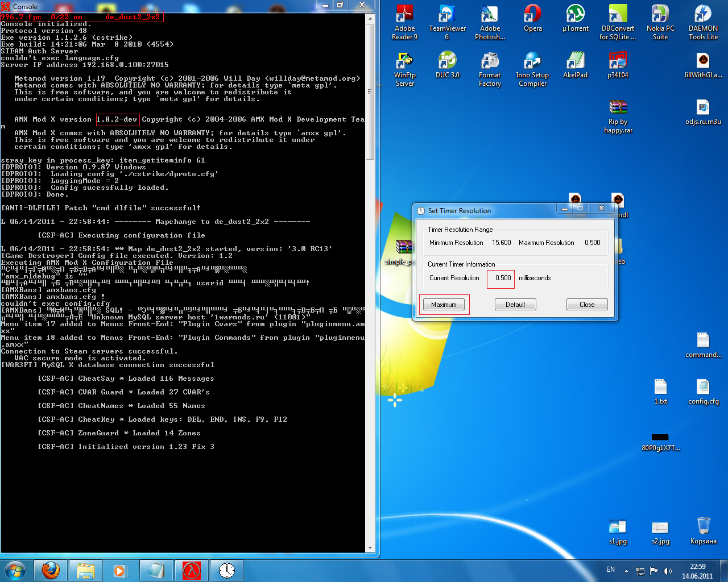Select the WinFtp Server desktop icon

(404, 69)
